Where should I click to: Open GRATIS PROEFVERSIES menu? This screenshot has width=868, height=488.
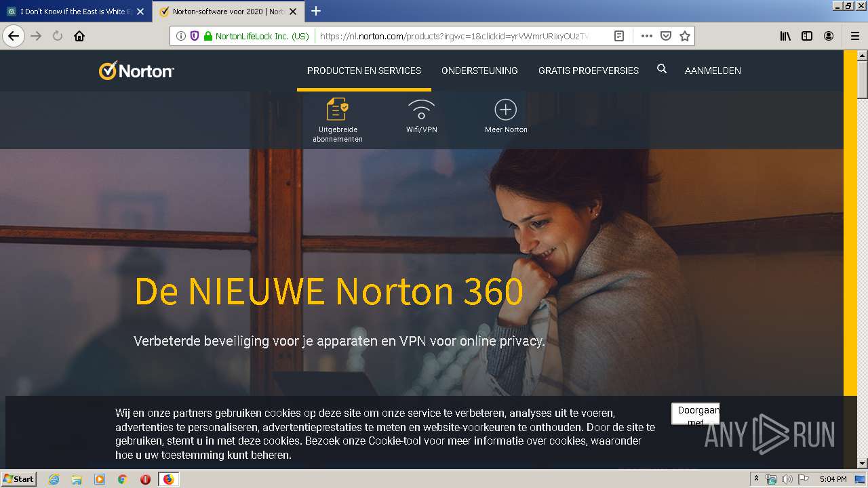[589, 70]
